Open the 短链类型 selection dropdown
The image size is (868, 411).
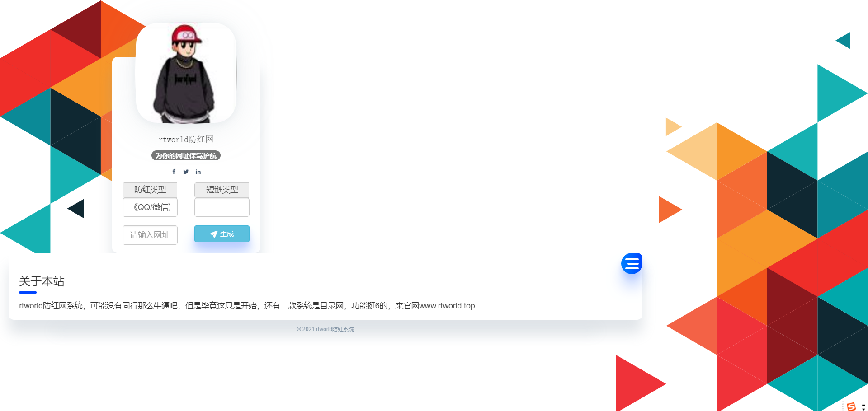click(222, 190)
